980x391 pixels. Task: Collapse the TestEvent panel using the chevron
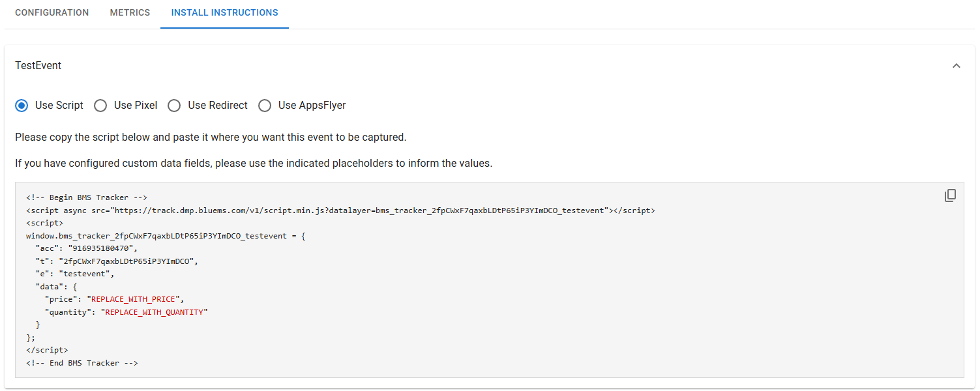[x=956, y=66]
